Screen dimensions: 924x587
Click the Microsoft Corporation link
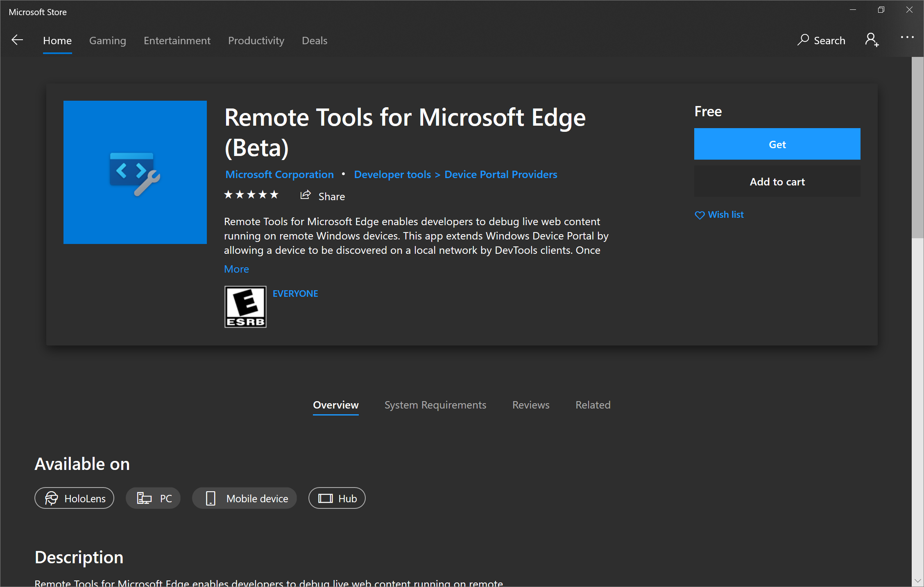tap(279, 174)
